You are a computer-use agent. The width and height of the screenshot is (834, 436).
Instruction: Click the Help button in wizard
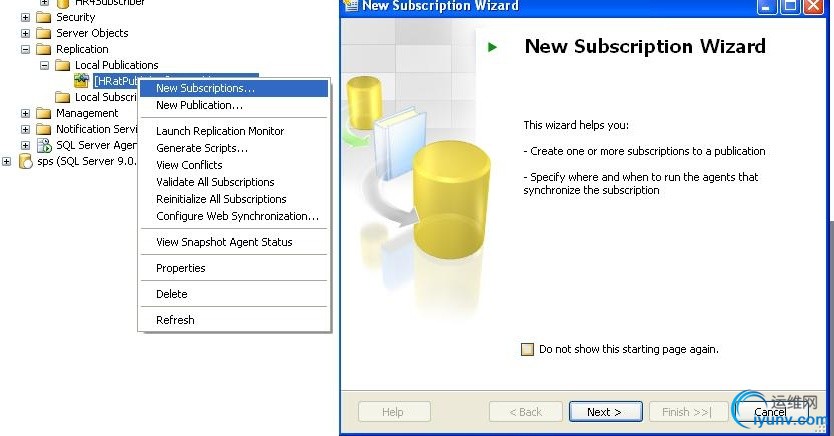394,412
